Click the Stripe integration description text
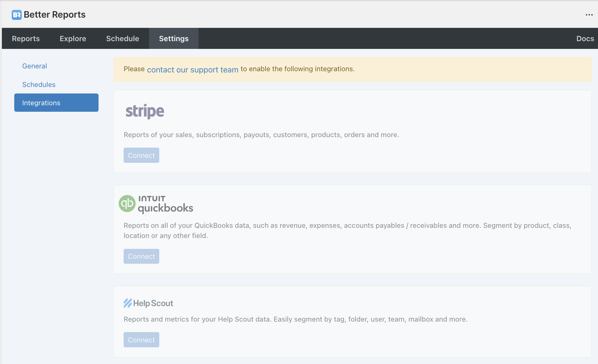This screenshot has height=364, width=598. [261, 135]
